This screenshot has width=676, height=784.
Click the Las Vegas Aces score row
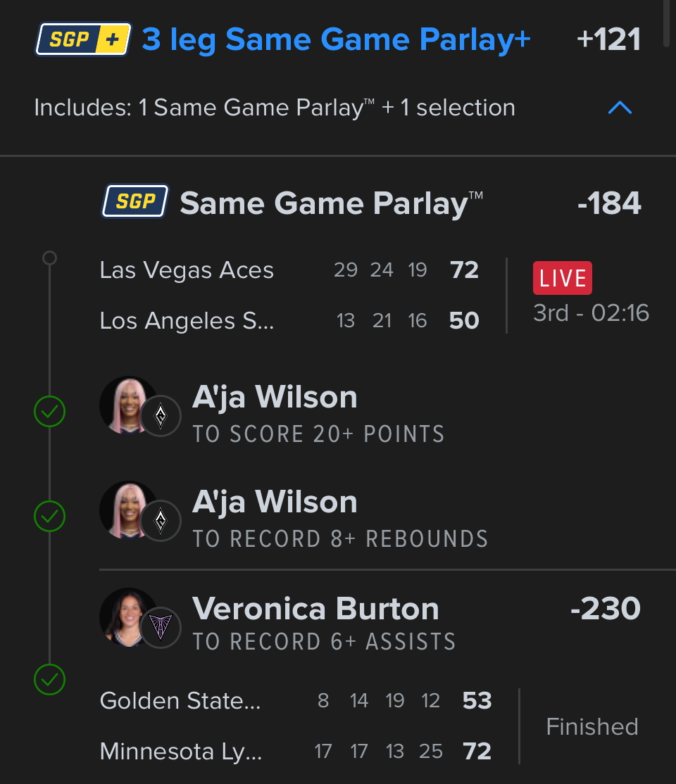(x=289, y=270)
